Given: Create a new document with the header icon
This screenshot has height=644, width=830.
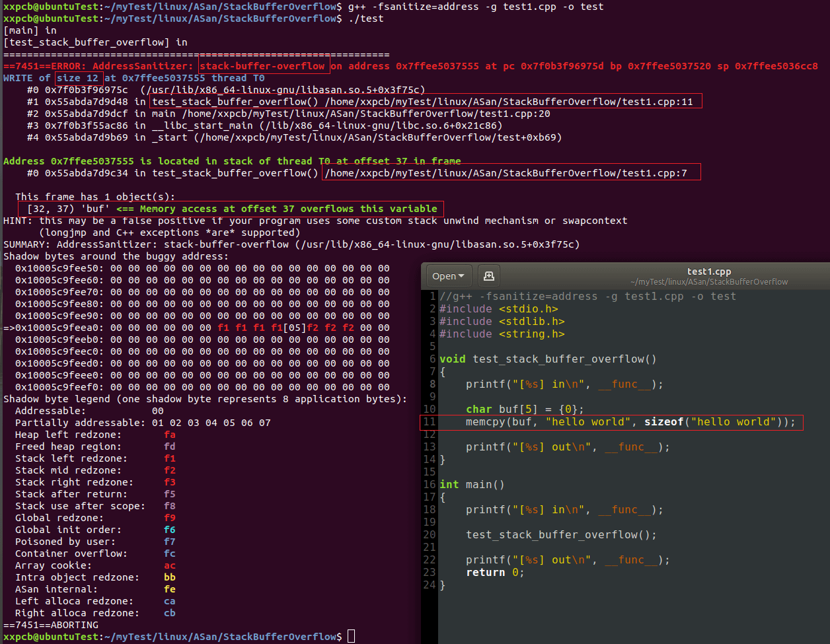Looking at the screenshot, I should (489, 276).
